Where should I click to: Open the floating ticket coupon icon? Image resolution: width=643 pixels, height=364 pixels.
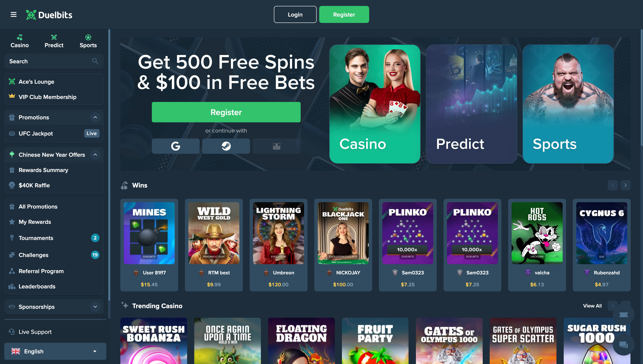(623, 315)
